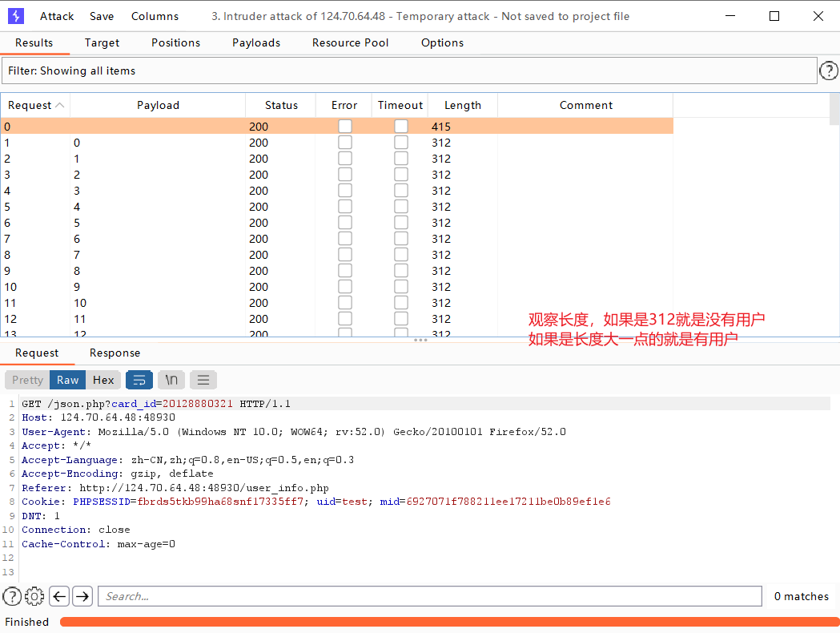
Task: Tick Timeout checkbox for request 6
Action: click(400, 223)
